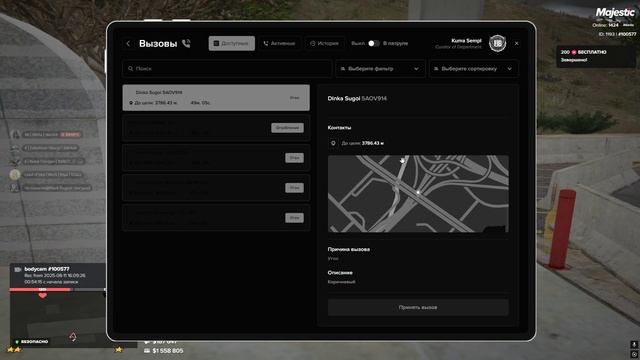Click the single gold star near the money display
Viewport: 640px width, 360px height.
tap(118, 349)
